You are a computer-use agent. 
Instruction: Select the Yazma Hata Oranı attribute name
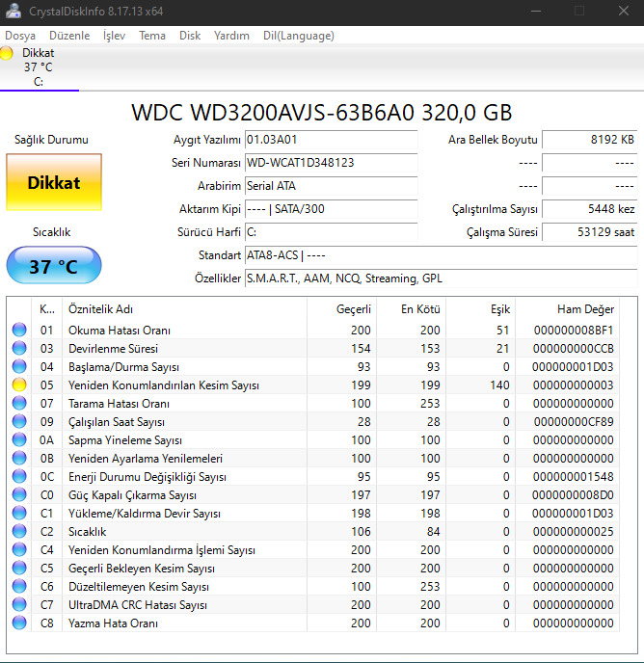[x=113, y=623]
